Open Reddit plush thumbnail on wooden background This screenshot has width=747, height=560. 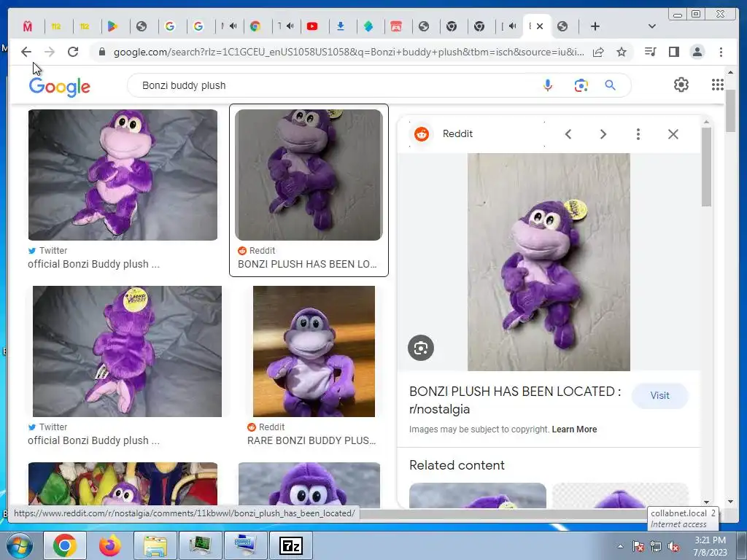point(314,351)
